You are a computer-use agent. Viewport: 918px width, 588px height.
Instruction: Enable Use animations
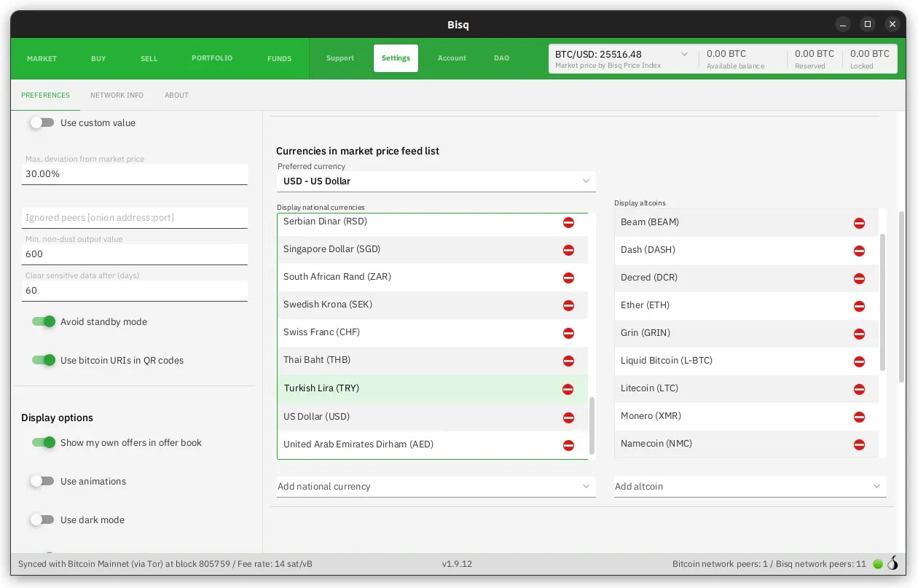click(x=42, y=481)
